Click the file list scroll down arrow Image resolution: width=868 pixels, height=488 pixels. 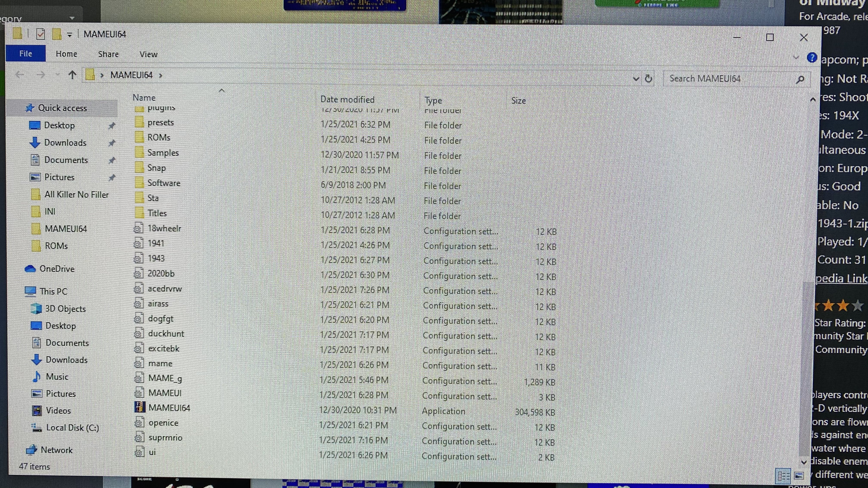(x=804, y=462)
